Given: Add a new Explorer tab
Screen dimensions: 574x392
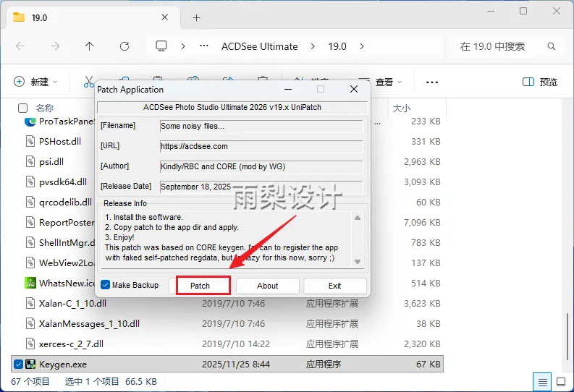Looking at the screenshot, I should [197, 17].
